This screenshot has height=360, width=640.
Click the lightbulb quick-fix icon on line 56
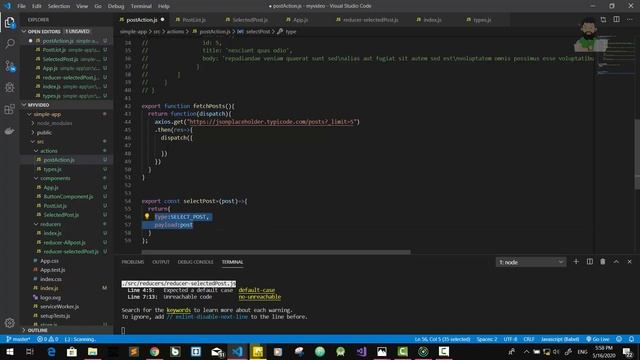pyautogui.click(x=147, y=216)
